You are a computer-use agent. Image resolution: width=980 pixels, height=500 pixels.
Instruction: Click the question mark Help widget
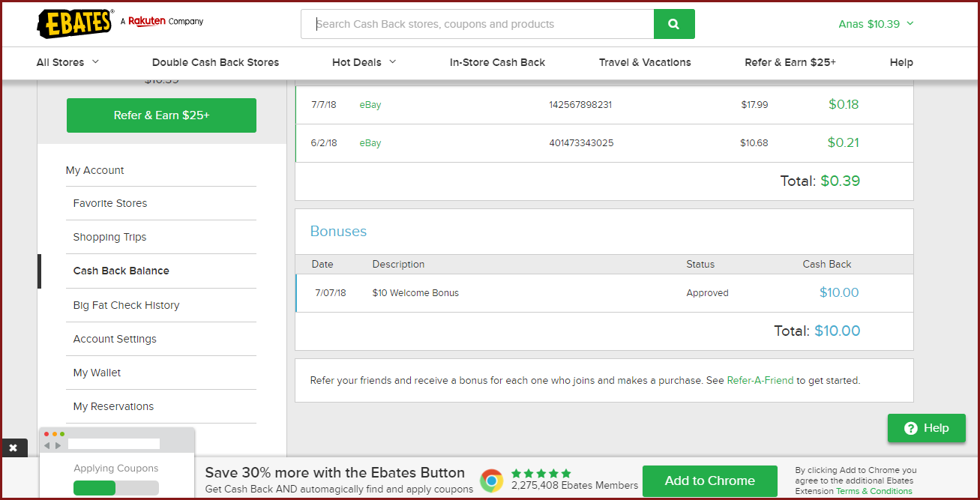tap(926, 428)
